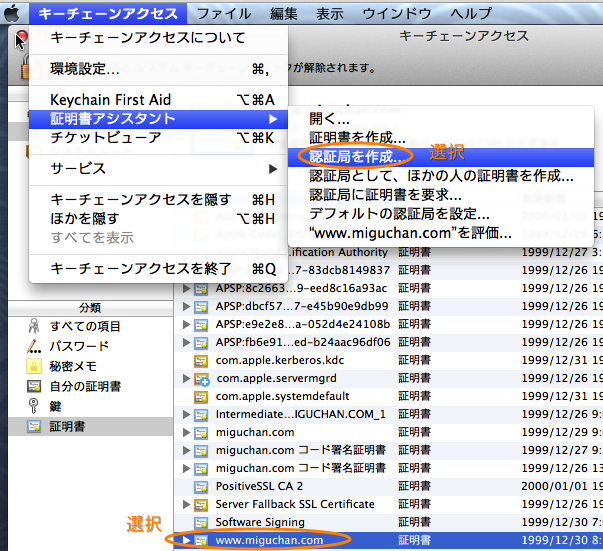Click certificate icon of Server Fallback SSL Certificate

[201, 504]
